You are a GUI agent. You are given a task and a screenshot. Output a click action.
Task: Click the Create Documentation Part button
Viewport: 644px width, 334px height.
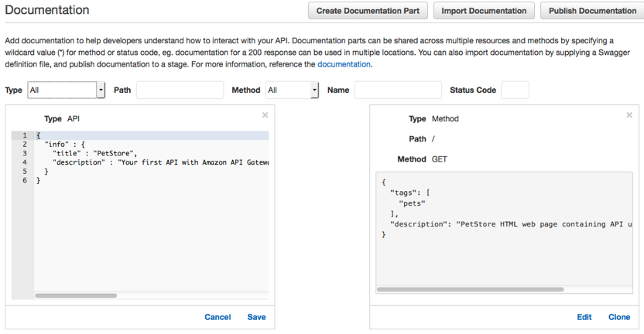pos(368,11)
